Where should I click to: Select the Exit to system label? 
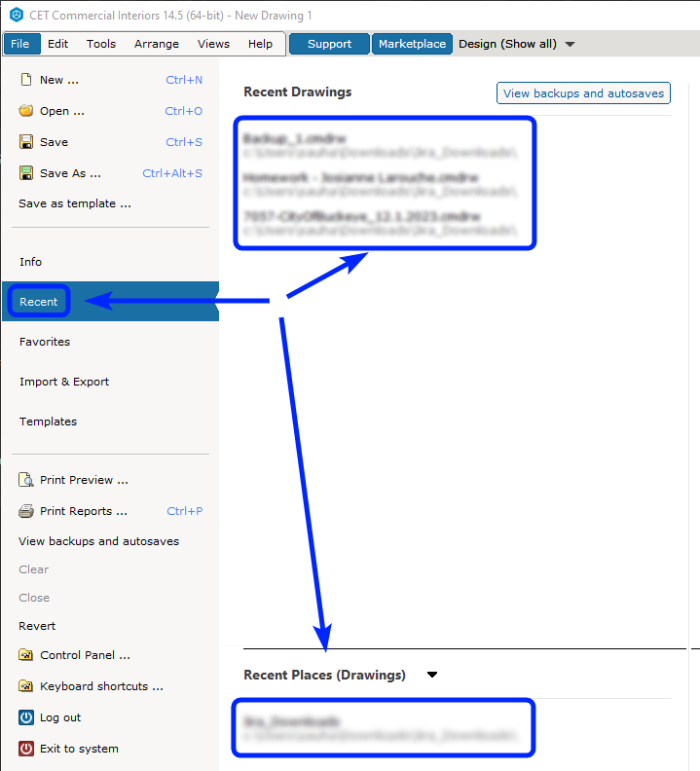pos(79,749)
